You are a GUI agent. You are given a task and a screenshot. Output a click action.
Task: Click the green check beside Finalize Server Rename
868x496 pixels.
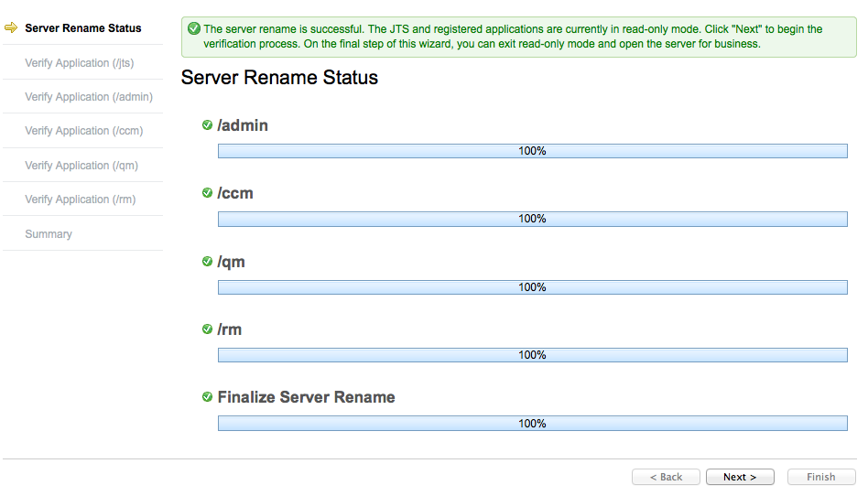tap(207, 397)
